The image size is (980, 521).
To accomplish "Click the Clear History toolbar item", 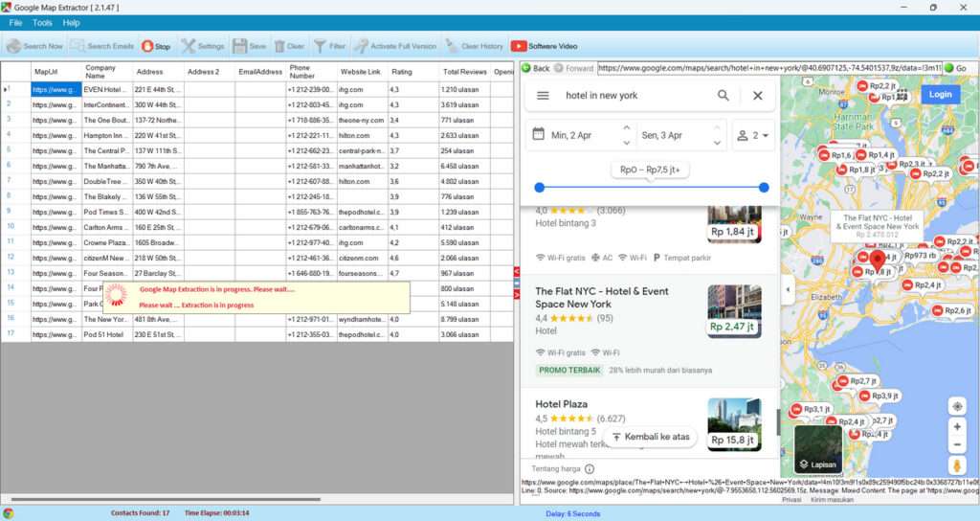I will pos(475,46).
